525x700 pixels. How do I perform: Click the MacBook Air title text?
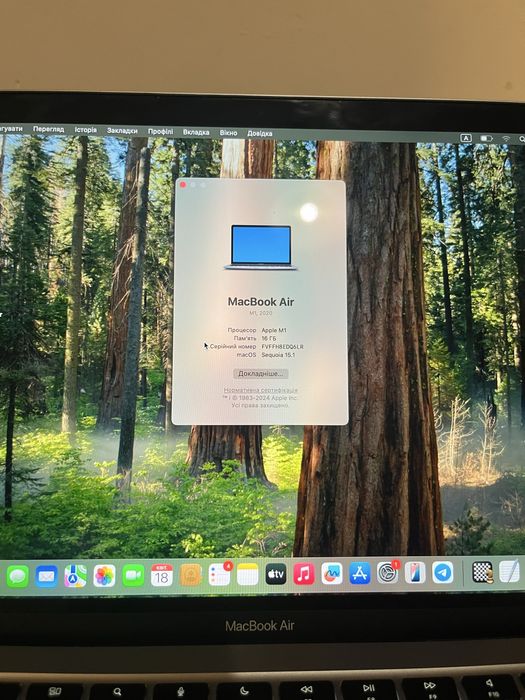click(x=261, y=302)
